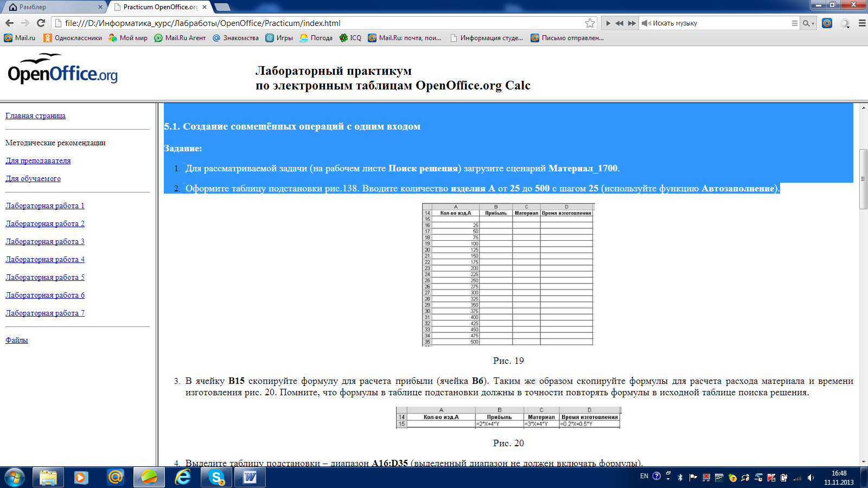Viewport: 868px width, 488px height.
Task: Open the Мой мир bookmark
Action: click(128, 38)
